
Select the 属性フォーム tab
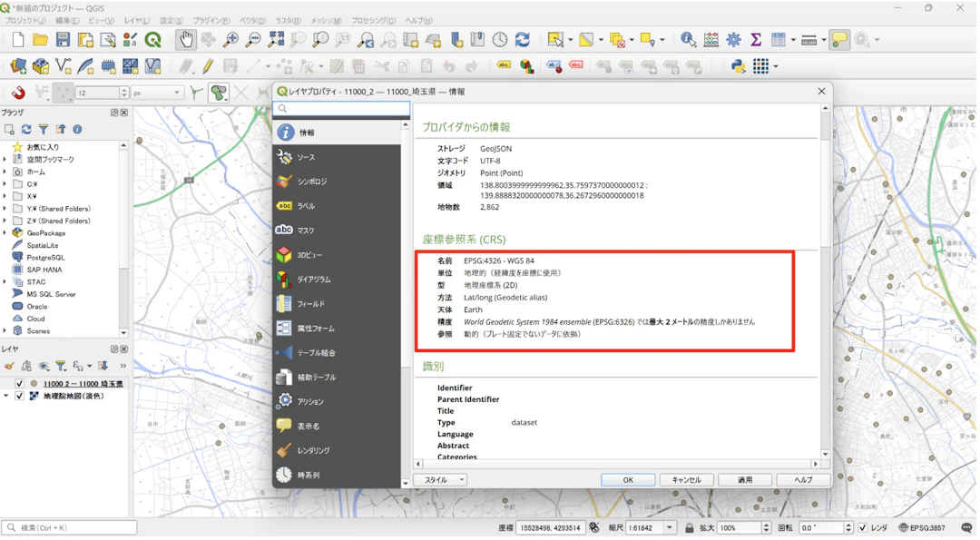(x=337, y=329)
